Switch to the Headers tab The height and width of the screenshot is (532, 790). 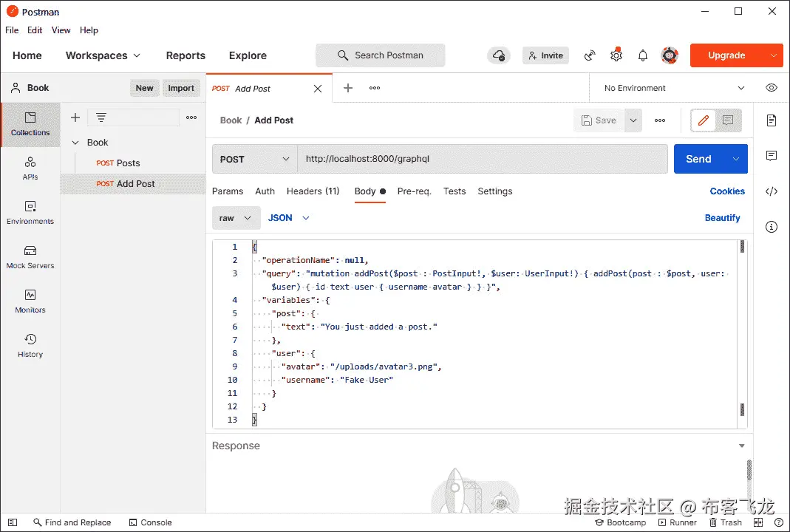(x=313, y=191)
